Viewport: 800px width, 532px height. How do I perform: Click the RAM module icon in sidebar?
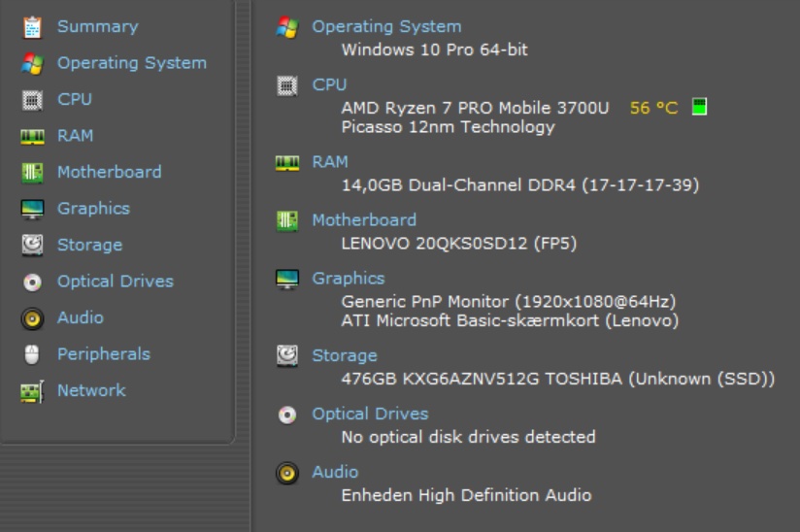32,137
